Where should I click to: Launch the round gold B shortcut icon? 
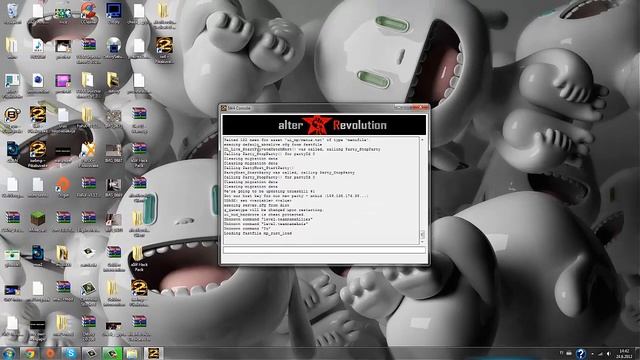pos(12,115)
